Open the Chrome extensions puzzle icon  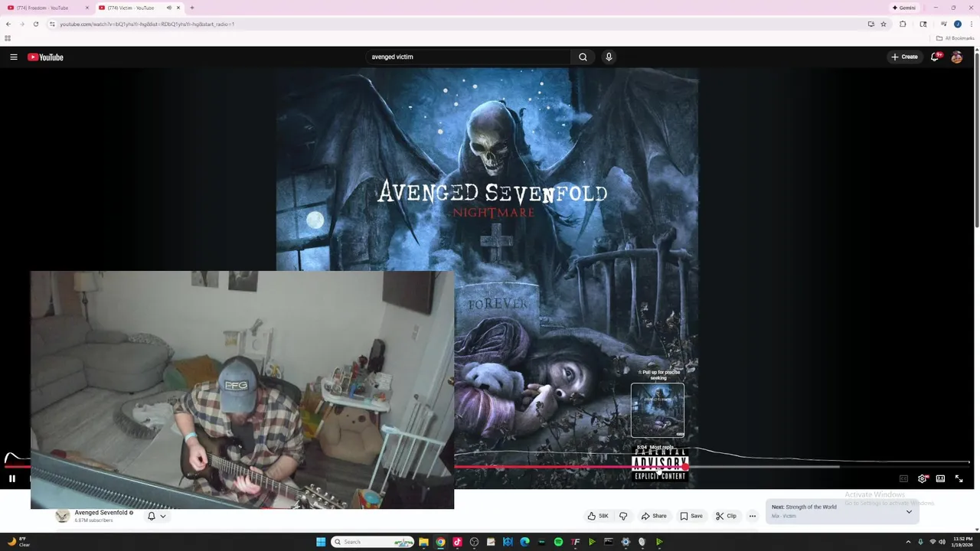903,24
